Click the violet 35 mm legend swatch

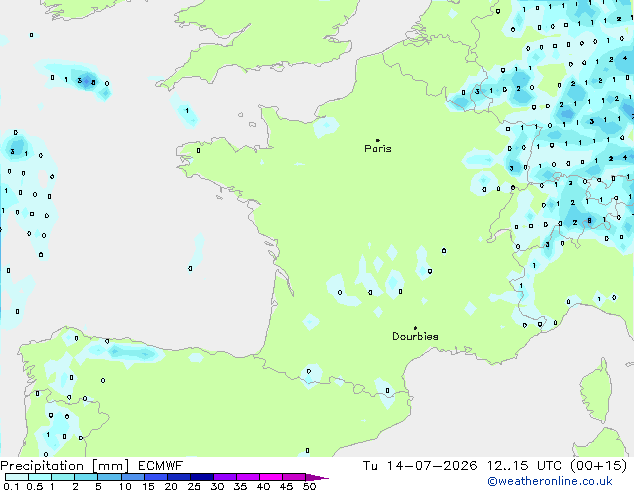coord(248,477)
